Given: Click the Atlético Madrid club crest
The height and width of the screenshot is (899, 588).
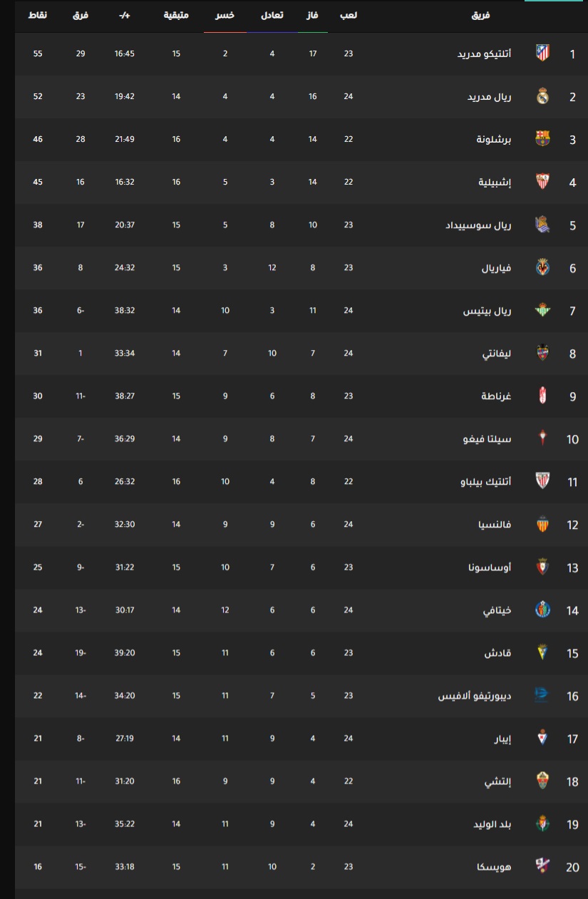Looking at the screenshot, I should 542,53.
